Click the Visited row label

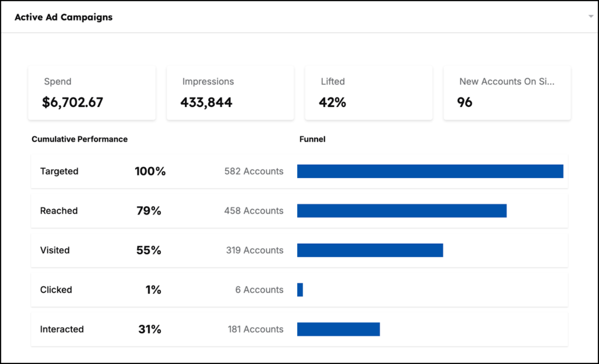coord(55,250)
